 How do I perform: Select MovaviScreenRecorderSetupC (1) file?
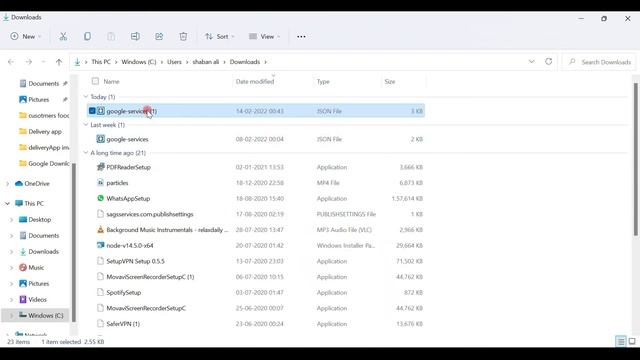[x=256, y=277]
